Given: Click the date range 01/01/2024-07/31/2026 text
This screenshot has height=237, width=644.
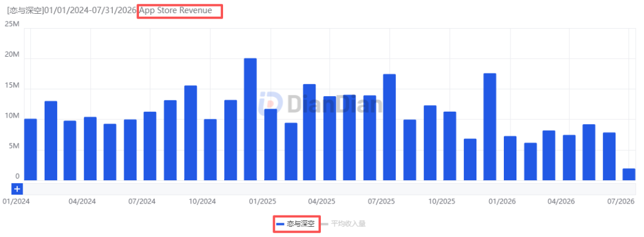Looking at the screenshot, I should click(x=90, y=11).
